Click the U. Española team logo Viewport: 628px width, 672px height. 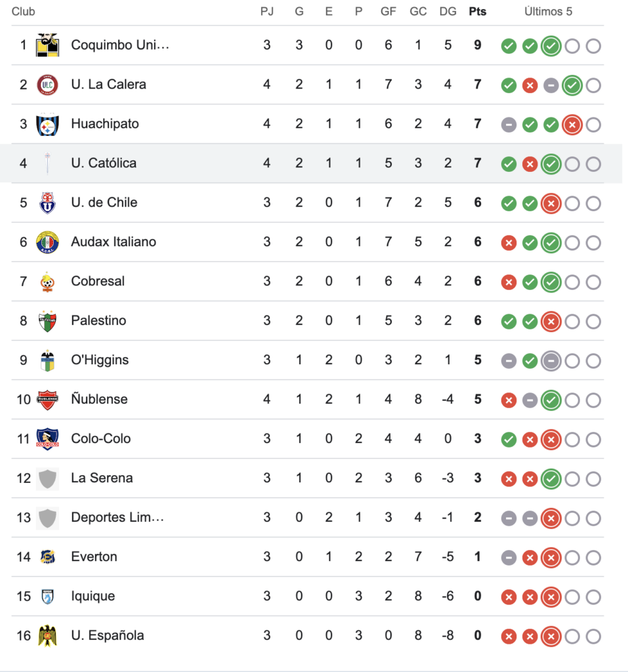(x=47, y=636)
